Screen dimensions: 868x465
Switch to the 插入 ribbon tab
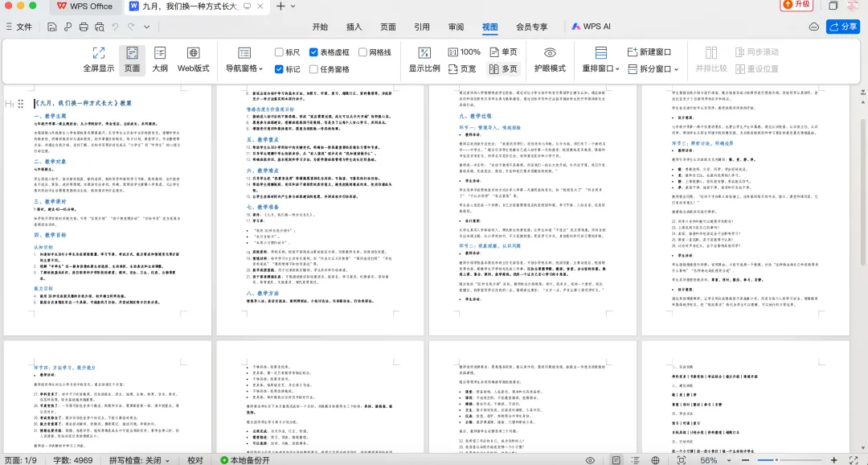click(354, 27)
